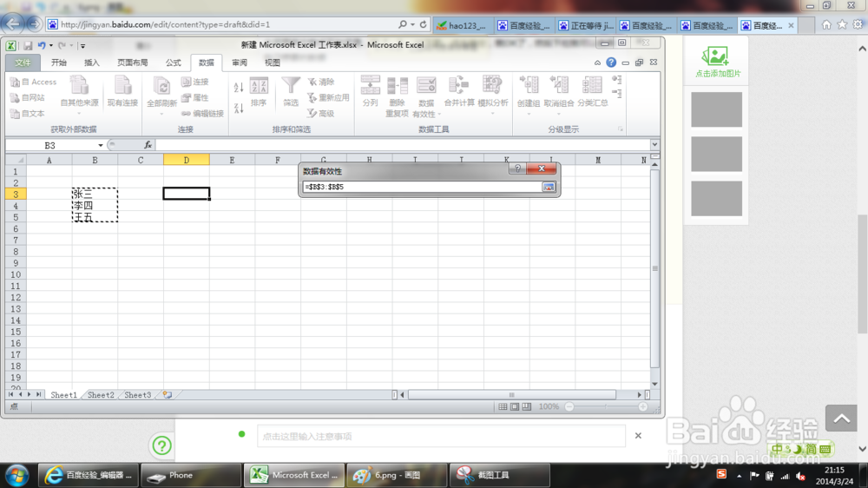
Task: Select cell containing 王五
Action: [95, 217]
